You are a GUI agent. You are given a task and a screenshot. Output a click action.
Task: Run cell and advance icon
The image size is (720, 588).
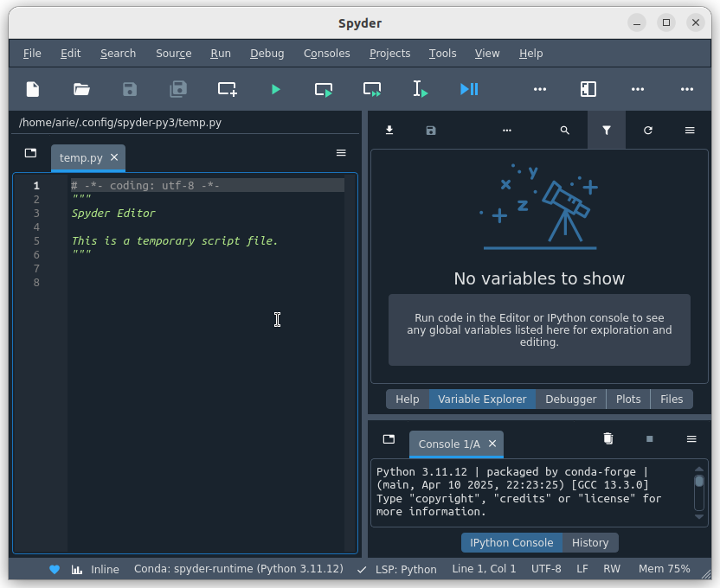point(372,89)
